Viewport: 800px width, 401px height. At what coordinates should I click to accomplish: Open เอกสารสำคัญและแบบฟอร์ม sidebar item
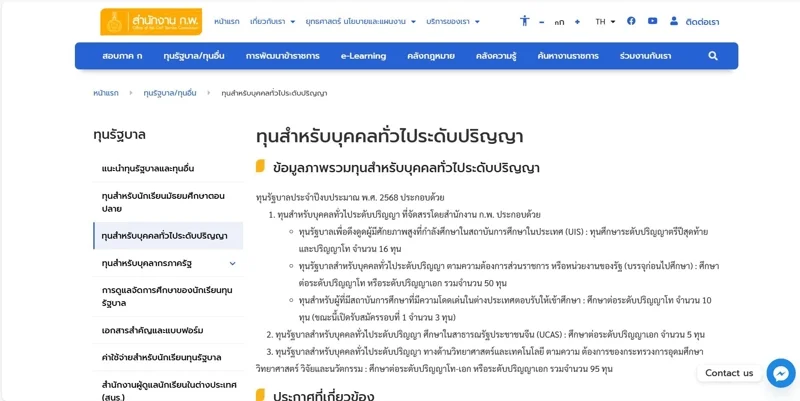[168, 331]
